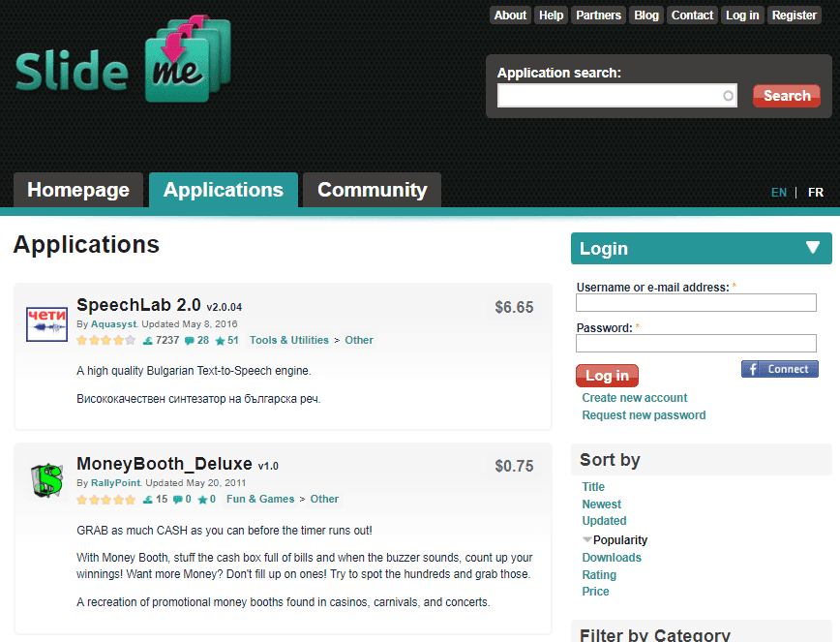Image resolution: width=840 pixels, height=642 pixels.
Task: Click the MoneyBooth price $0.75
Action: (x=514, y=466)
